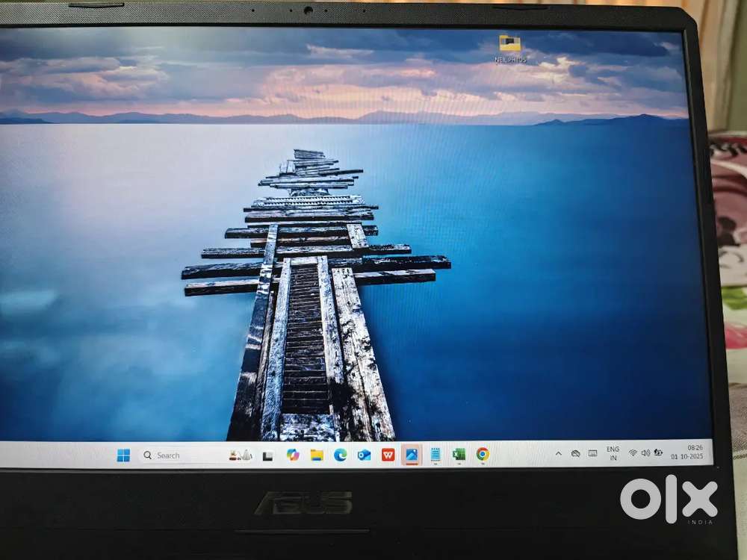The image size is (747, 560).
Task: Click the volume speaker tray icon
Action: click(645, 452)
